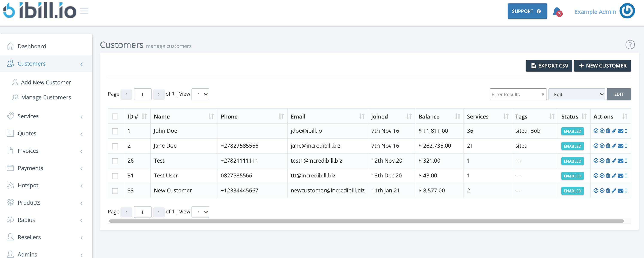
Task: Click the pencil edit icon for Jane Doe
Action: pyautogui.click(x=614, y=146)
